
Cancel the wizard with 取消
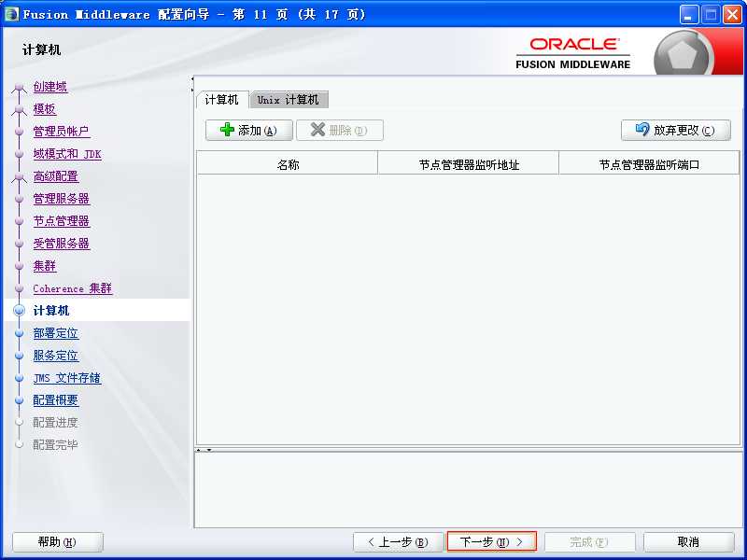pyautogui.click(x=688, y=542)
